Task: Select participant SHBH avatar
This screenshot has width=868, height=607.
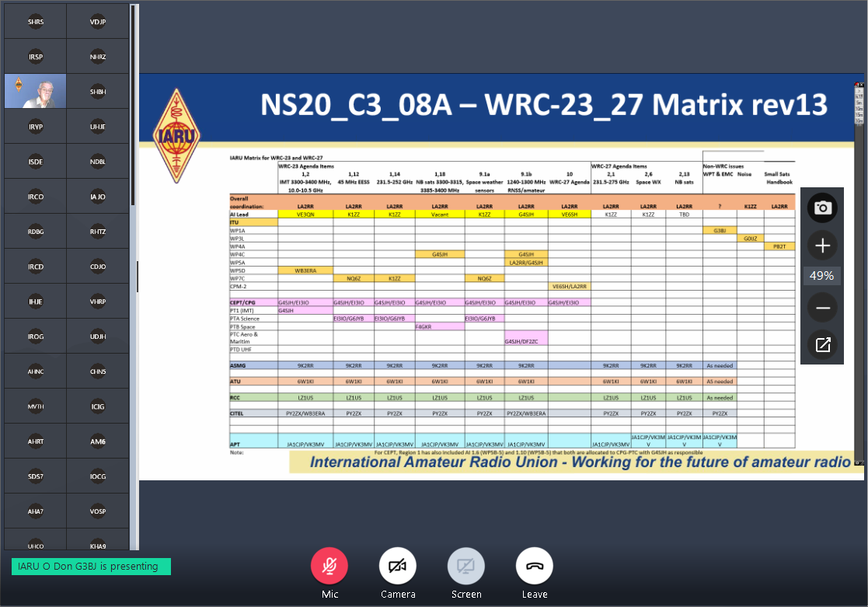Action: pos(98,92)
